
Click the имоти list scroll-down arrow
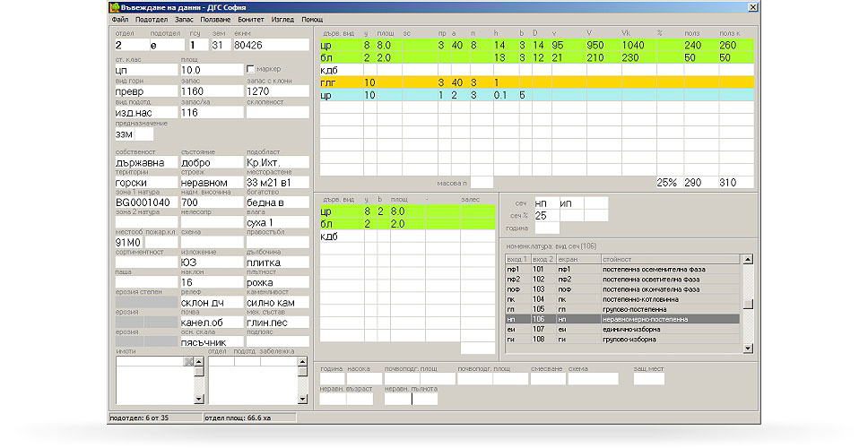coord(200,398)
